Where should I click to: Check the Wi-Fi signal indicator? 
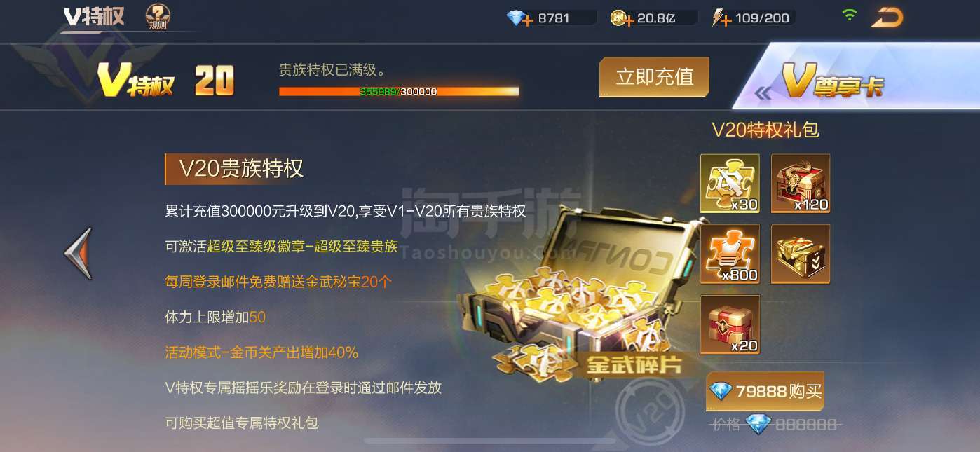click(x=850, y=15)
